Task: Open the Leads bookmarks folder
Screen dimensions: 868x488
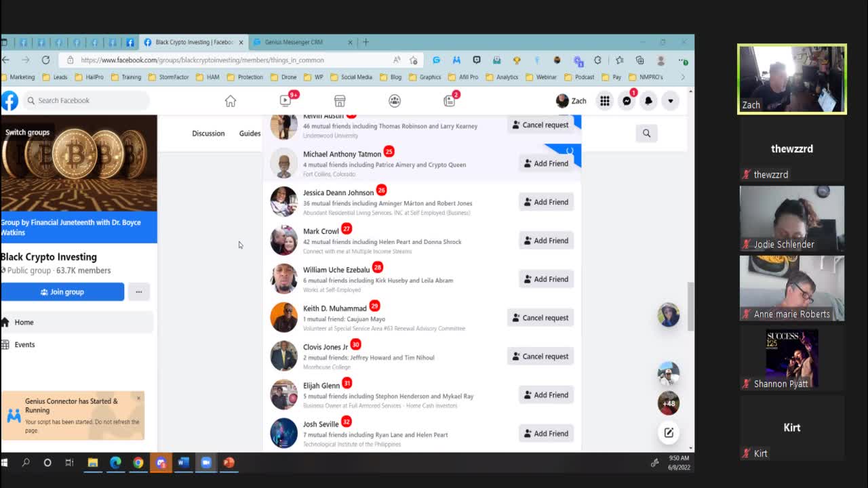Action: (55, 77)
